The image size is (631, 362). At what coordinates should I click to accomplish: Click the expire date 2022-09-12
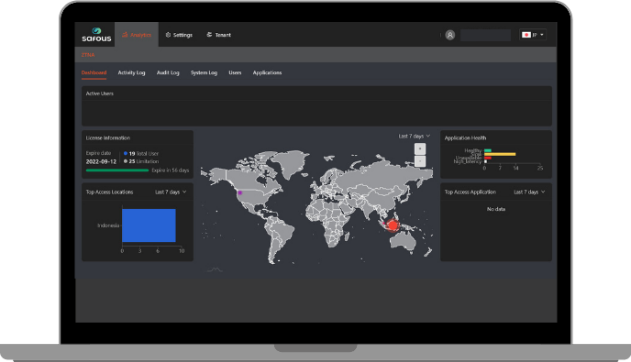point(101,161)
